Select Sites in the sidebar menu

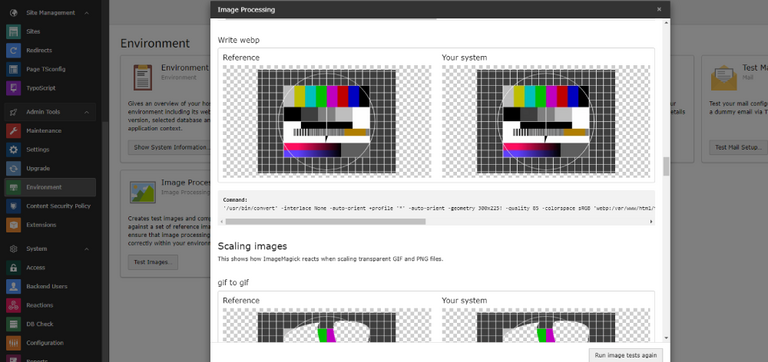pos(33,31)
